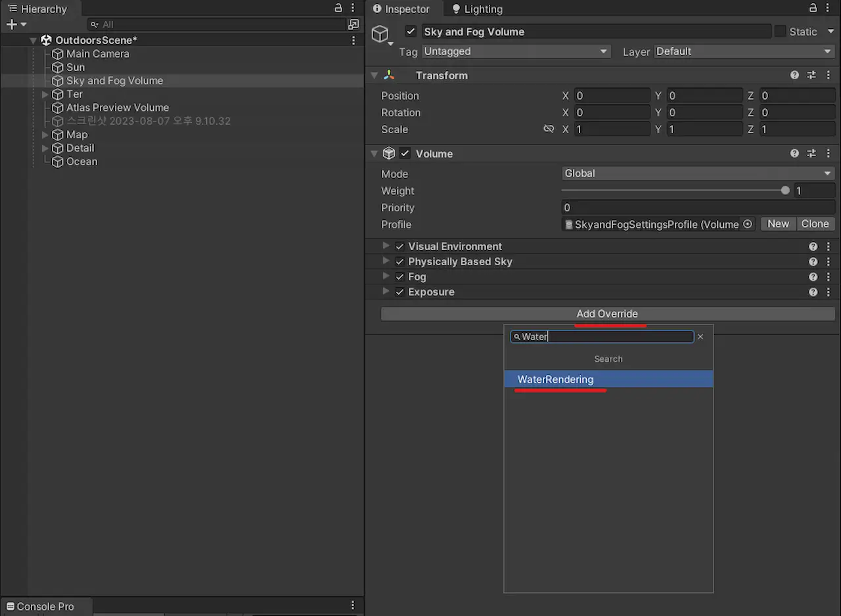
Task: Select Atlas Preview Volume in Hierarchy
Action: [x=118, y=108]
